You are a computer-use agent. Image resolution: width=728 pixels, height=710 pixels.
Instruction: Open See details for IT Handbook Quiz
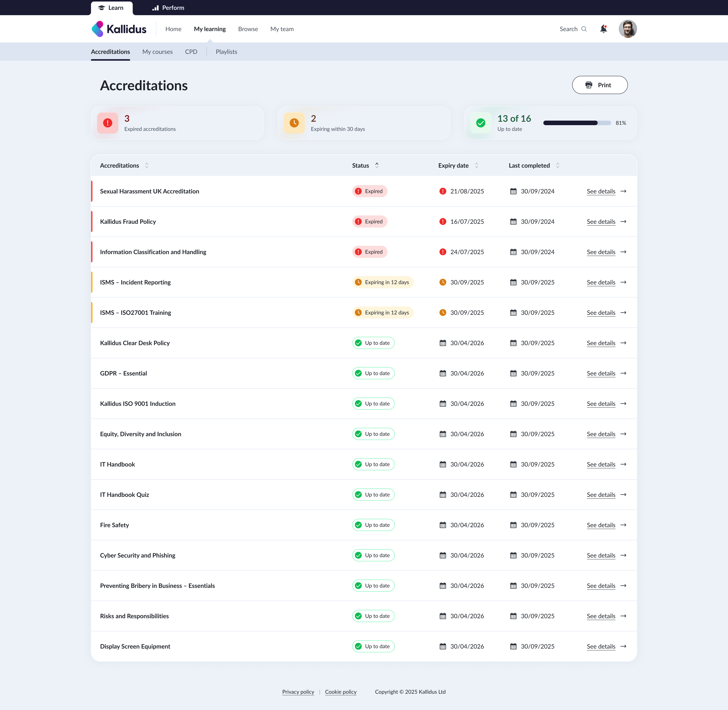coord(601,494)
